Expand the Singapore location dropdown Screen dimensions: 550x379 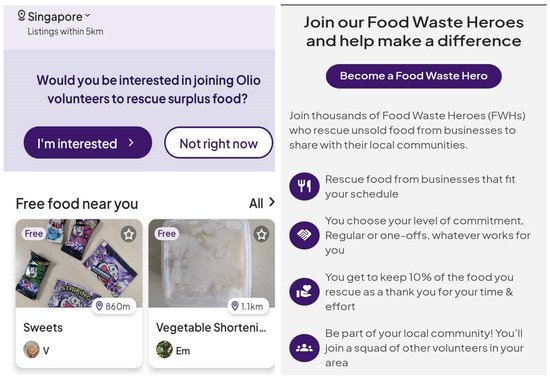pyautogui.click(x=87, y=15)
